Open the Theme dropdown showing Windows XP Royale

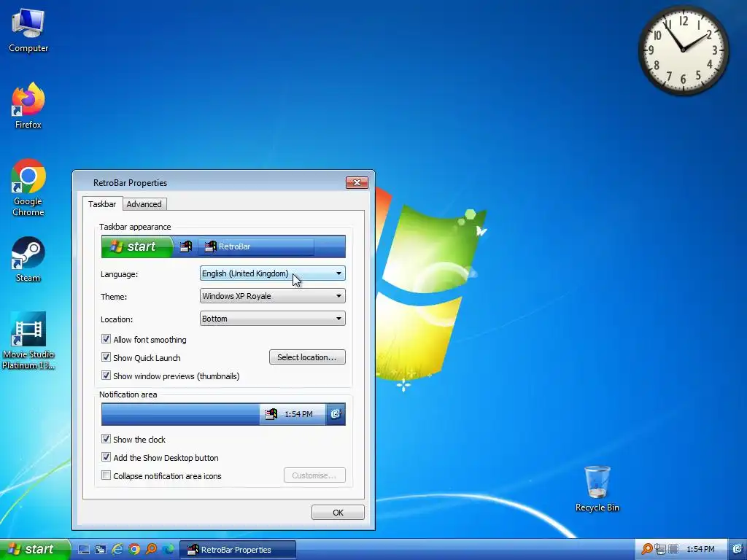tap(273, 296)
